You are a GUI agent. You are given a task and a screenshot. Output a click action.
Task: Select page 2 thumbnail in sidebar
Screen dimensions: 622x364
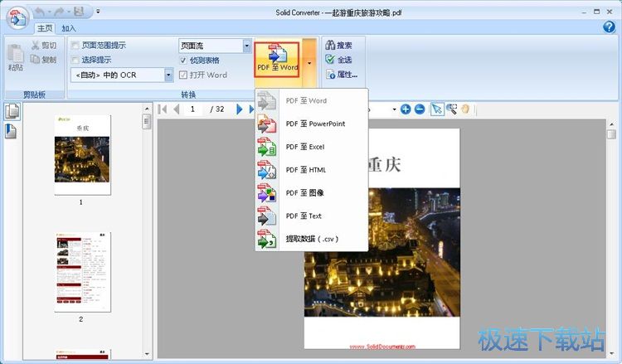click(x=82, y=272)
